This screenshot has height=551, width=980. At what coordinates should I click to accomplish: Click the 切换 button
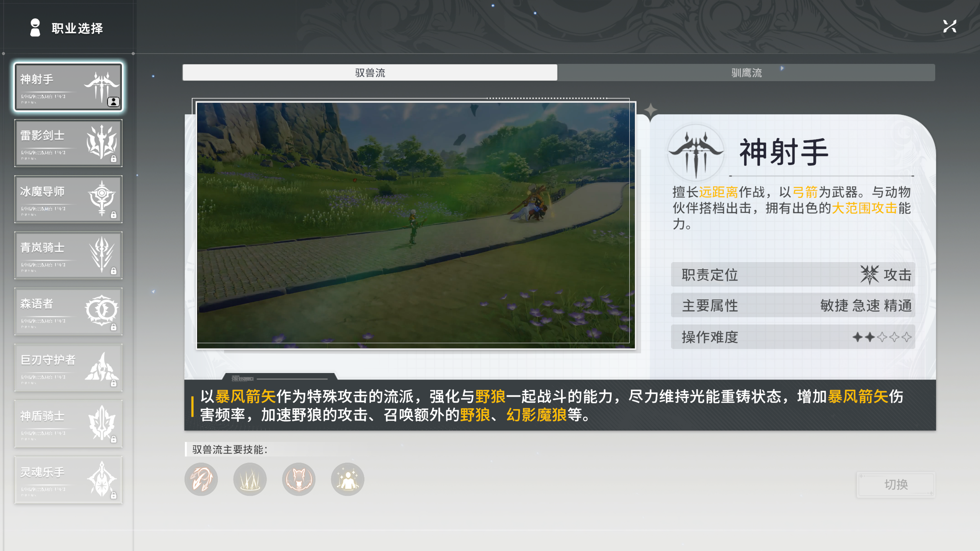[896, 484]
